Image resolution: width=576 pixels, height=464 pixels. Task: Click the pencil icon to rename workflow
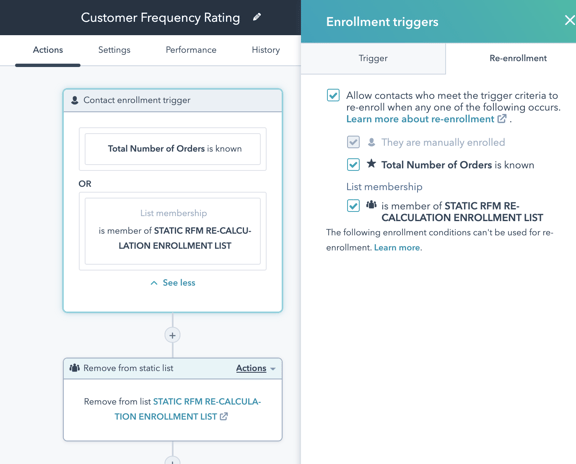pos(257,17)
